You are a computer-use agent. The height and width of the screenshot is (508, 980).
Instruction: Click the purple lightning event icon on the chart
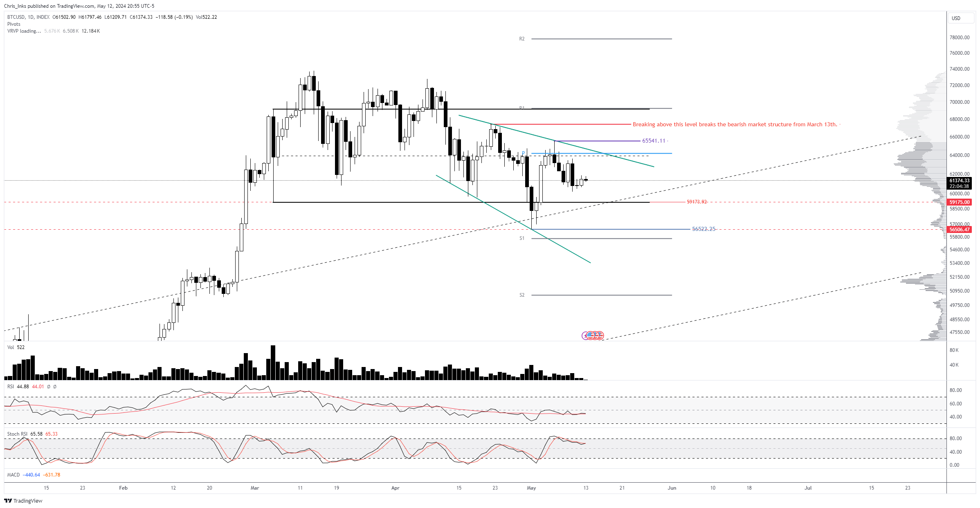[585, 336]
